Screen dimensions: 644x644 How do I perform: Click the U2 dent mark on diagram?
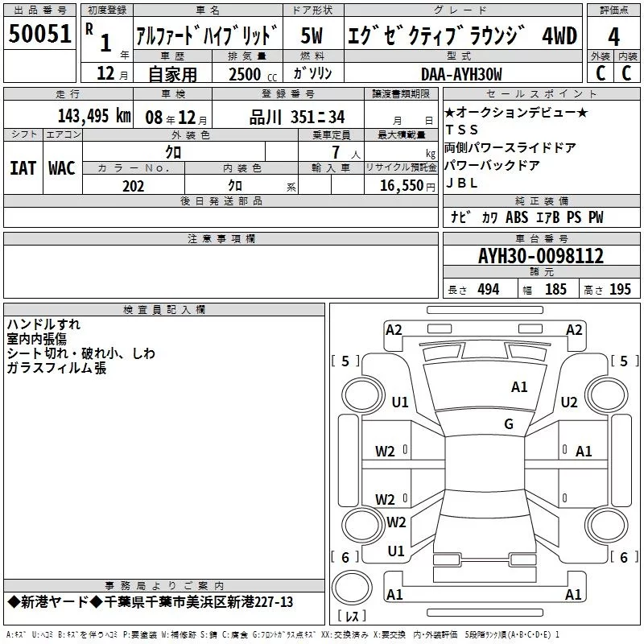[569, 402]
